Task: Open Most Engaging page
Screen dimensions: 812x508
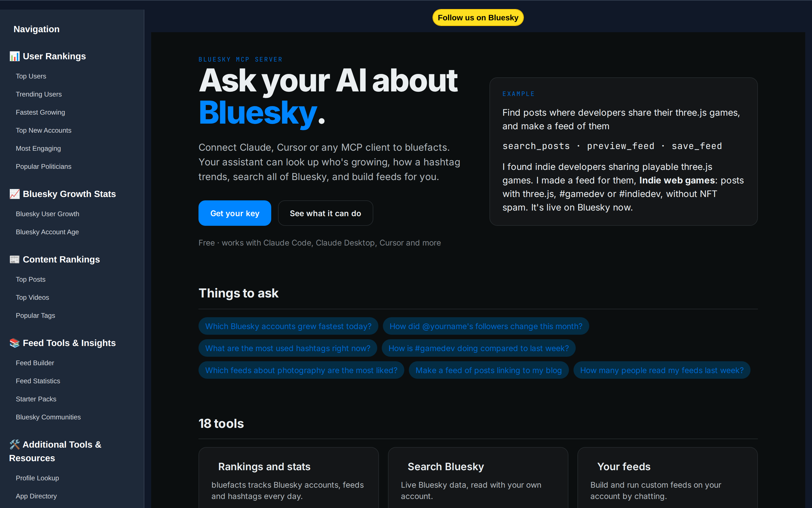Action: tap(38, 148)
